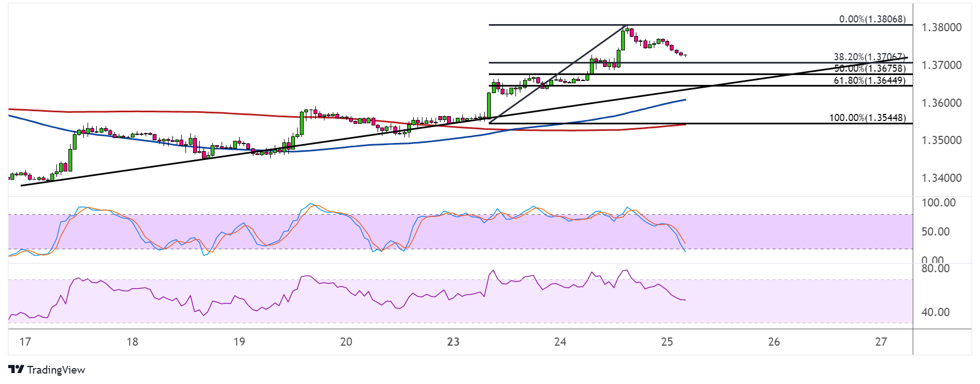Viewport: 980px width, 384px height.
Task: Click the 100.00 stochastic scale label
Action: (938, 203)
